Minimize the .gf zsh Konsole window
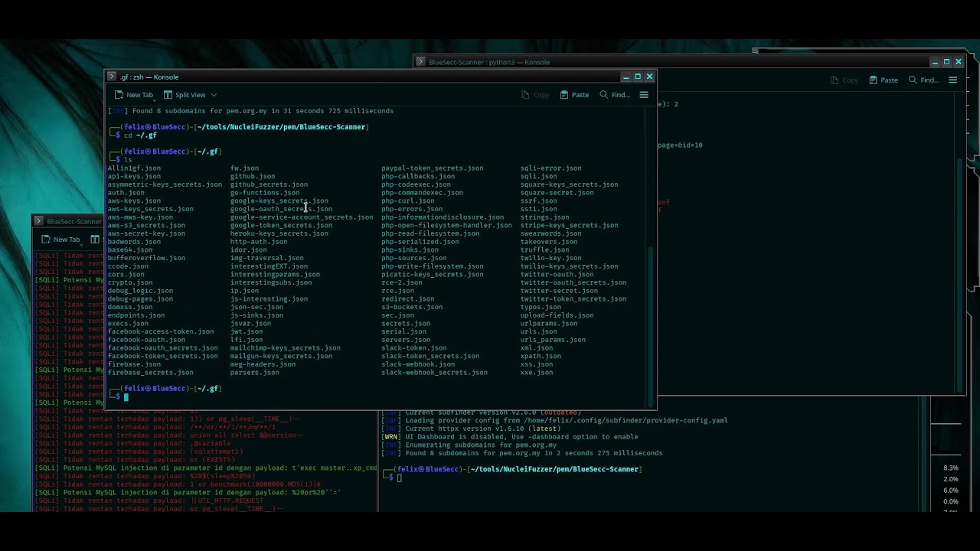 [x=626, y=77]
